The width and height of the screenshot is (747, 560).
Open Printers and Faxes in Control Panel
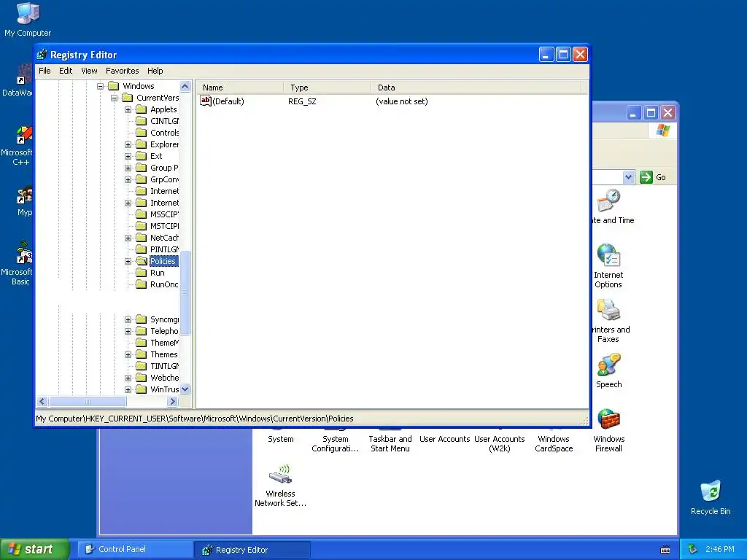coord(611,321)
